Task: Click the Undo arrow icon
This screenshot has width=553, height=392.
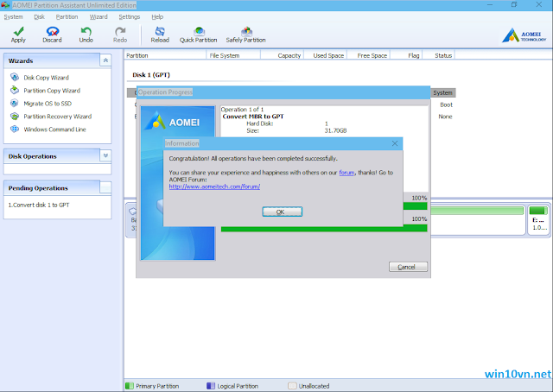Action: [86, 32]
